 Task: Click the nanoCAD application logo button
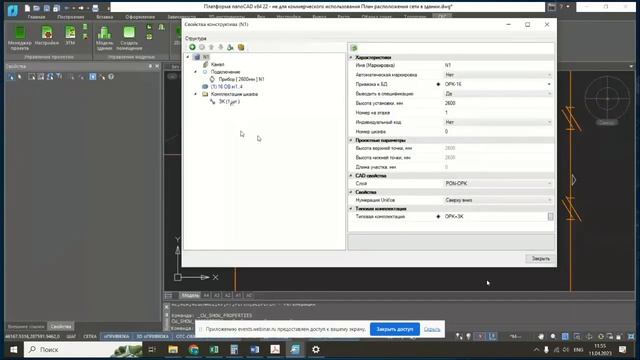click(x=13, y=10)
